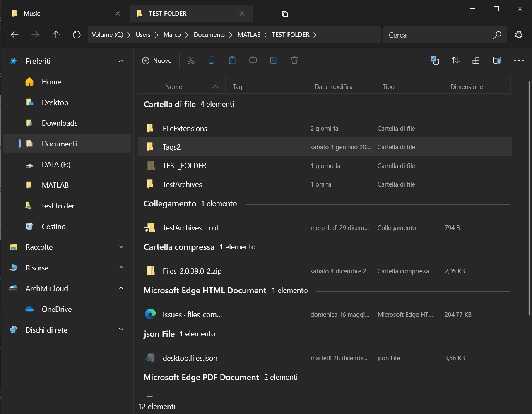Click the Copy icon in toolbar
The width and height of the screenshot is (532, 414).
(x=212, y=60)
